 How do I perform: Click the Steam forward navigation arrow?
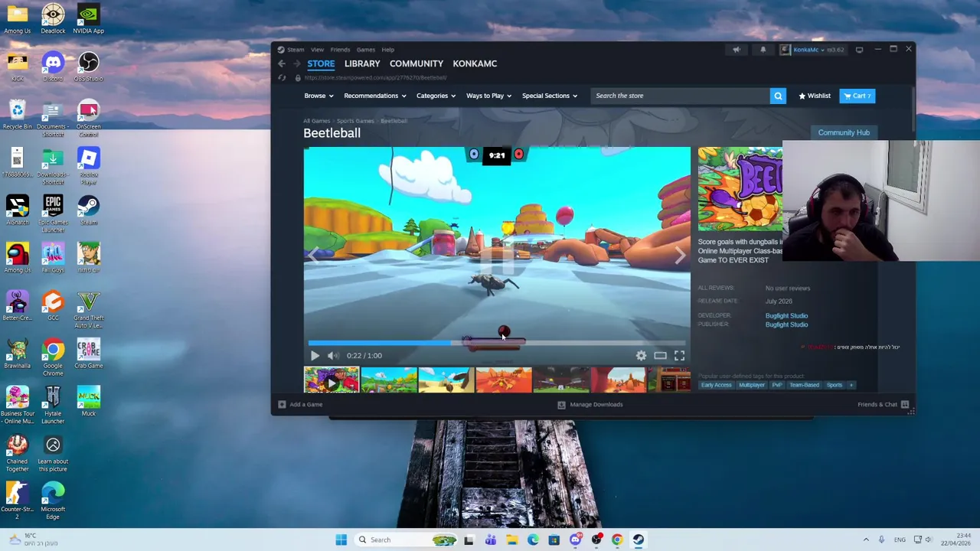pos(297,64)
